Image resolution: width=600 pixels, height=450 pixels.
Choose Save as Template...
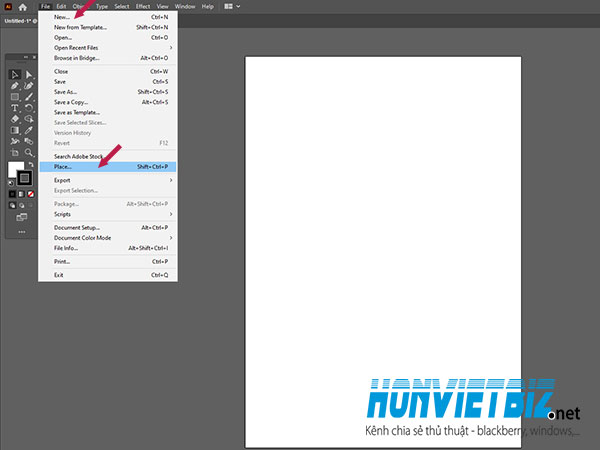(x=108, y=112)
